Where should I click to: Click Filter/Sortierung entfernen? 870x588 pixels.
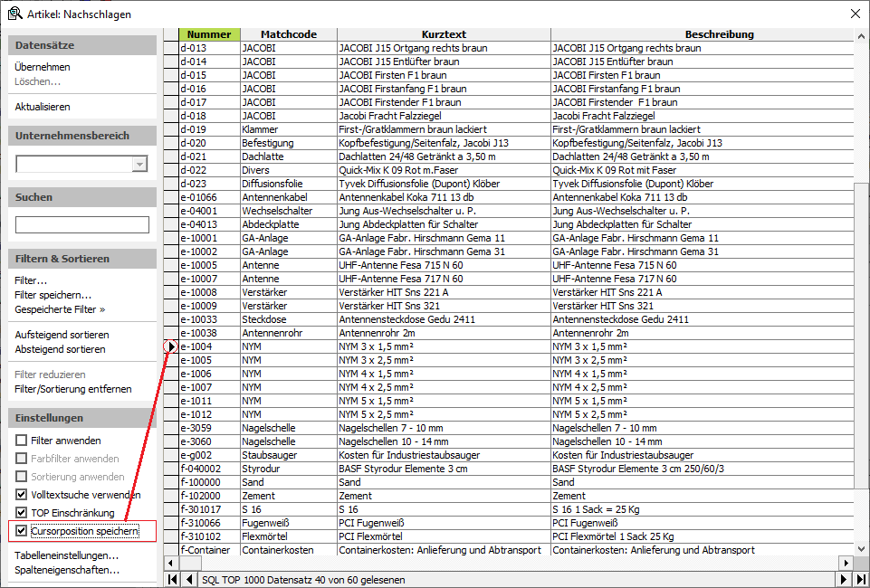(73, 389)
